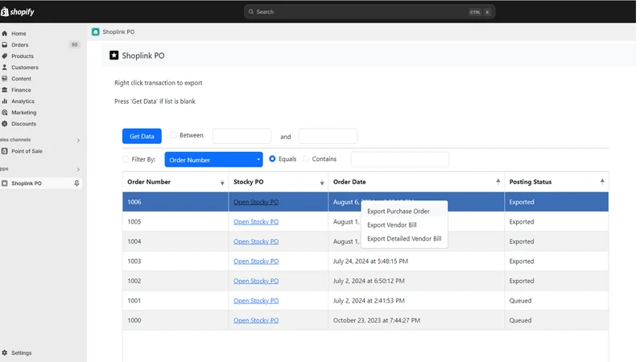Click the end date field after 'and'

click(x=328, y=136)
